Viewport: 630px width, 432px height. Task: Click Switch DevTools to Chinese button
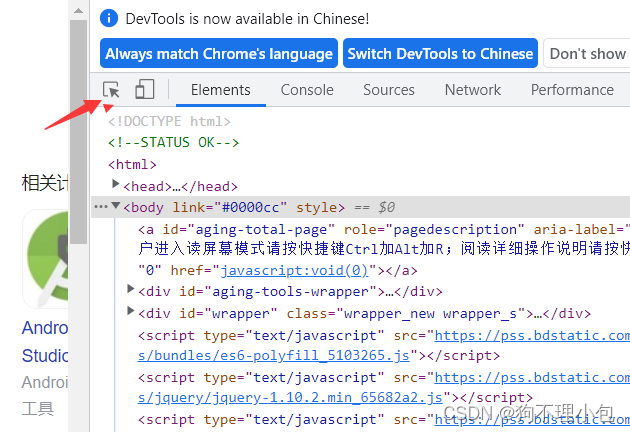click(x=440, y=53)
